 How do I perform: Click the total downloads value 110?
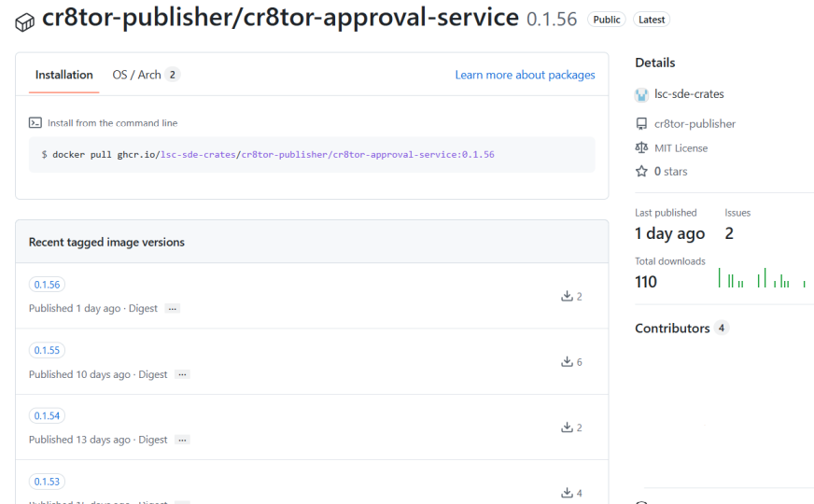coord(646,282)
